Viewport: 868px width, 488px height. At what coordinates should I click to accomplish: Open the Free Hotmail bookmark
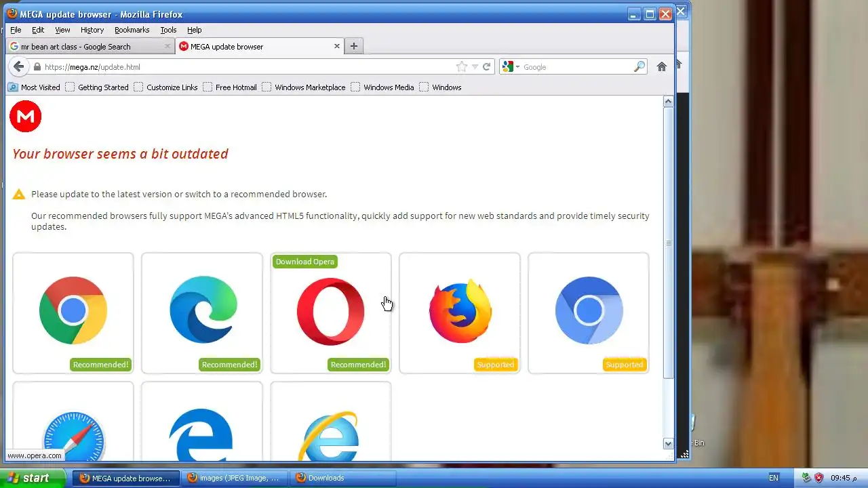tap(230, 87)
